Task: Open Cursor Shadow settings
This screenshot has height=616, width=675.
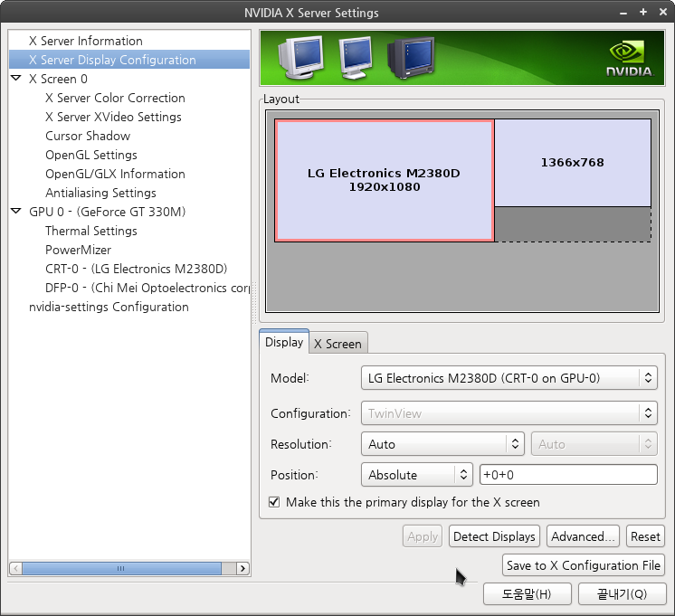Action: coord(88,136)
